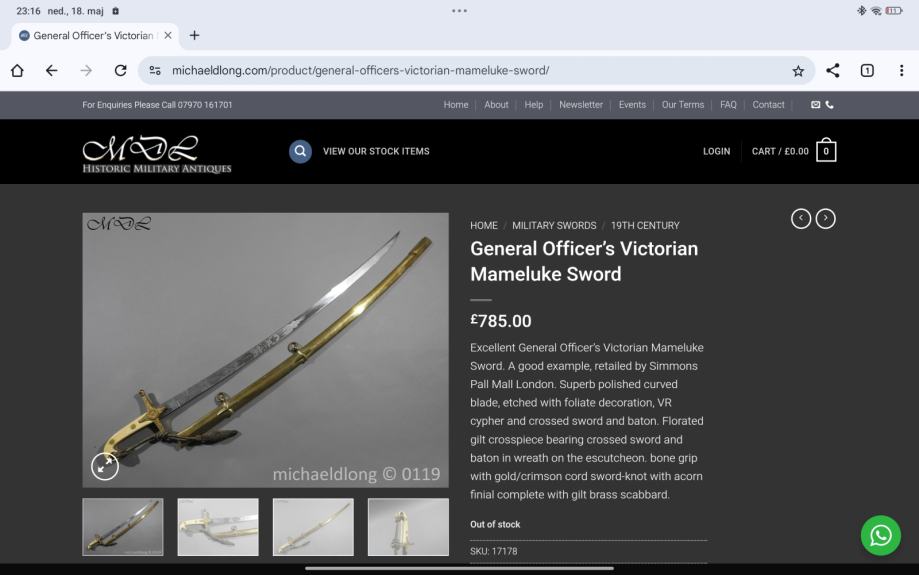Reload the page
Screen dimensions: 919x575
(120, 70)
